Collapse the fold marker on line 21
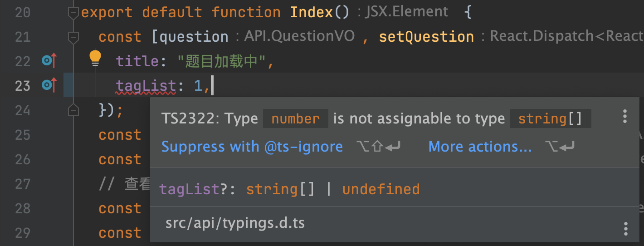Screen dimensions: 644x246 coord(73,37)
